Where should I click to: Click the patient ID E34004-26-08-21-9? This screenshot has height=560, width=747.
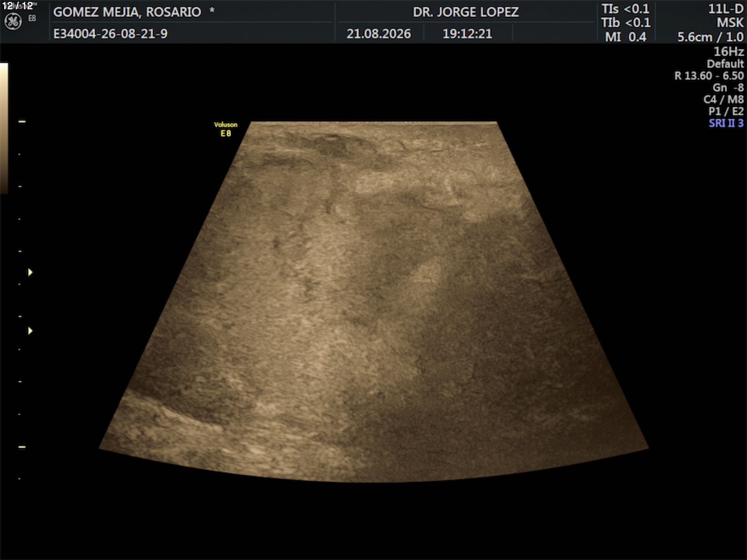pos(110,34)
